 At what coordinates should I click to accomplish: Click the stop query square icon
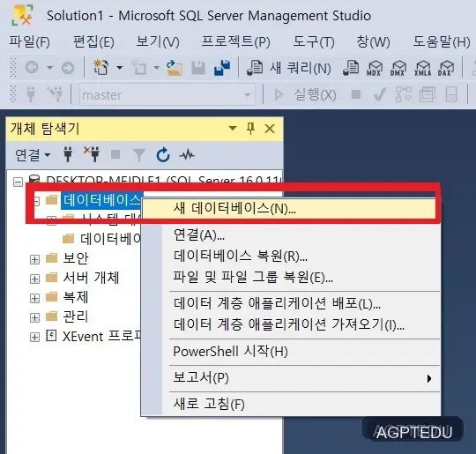[356, 94]
